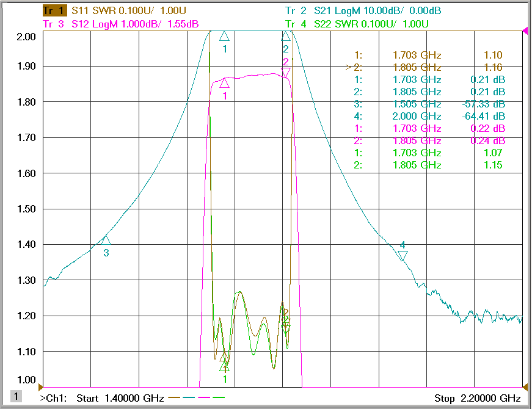Click magenta marker 1 on S12 trace
The width and height of the screenshot is (532, 409).
[x=224, y=83]
